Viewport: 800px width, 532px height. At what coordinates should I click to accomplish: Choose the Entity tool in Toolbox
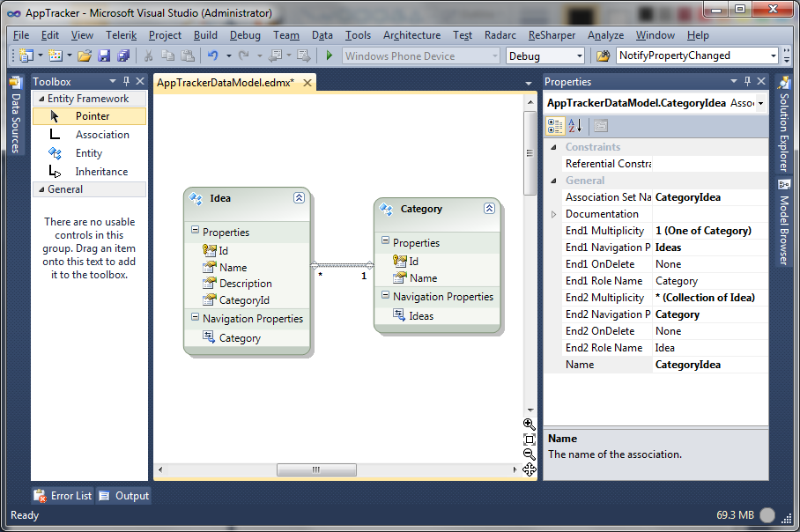click(x=89, y=153)
